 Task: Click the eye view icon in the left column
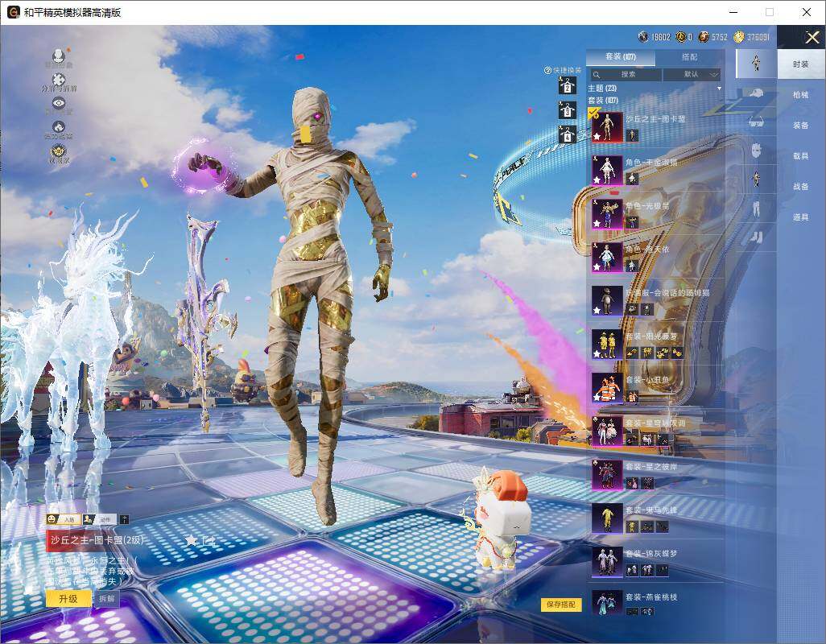point(59,103)
